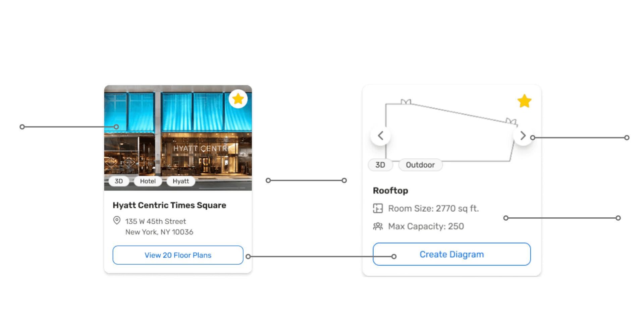644x330 pixels.
Task: Toggle favorite star on Rooftop card
Action: coord(524,101)
